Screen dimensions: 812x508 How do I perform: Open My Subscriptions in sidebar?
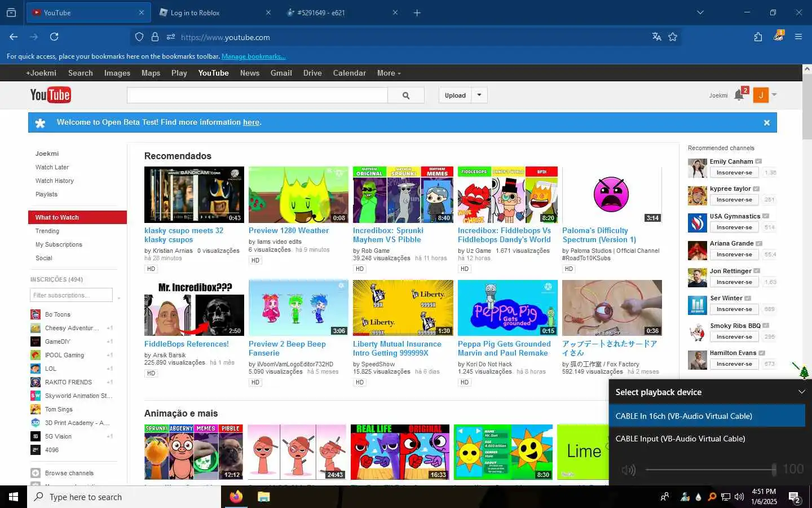click(x=59, y=244)
